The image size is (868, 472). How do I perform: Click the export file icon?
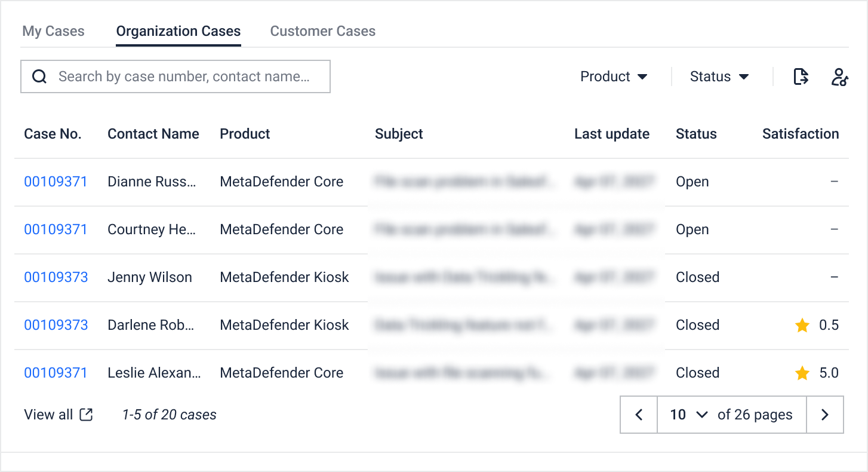pyautogui.click(x=801, y=76)
